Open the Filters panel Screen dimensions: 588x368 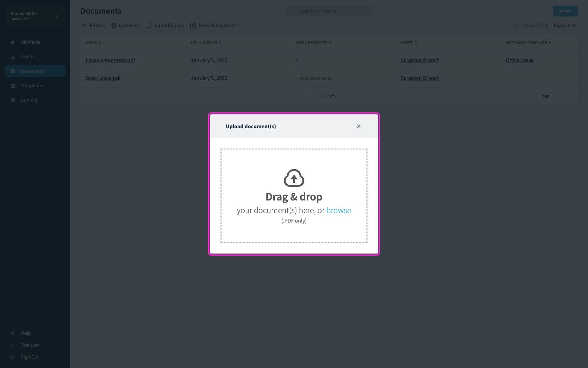(x=93, y=26)
